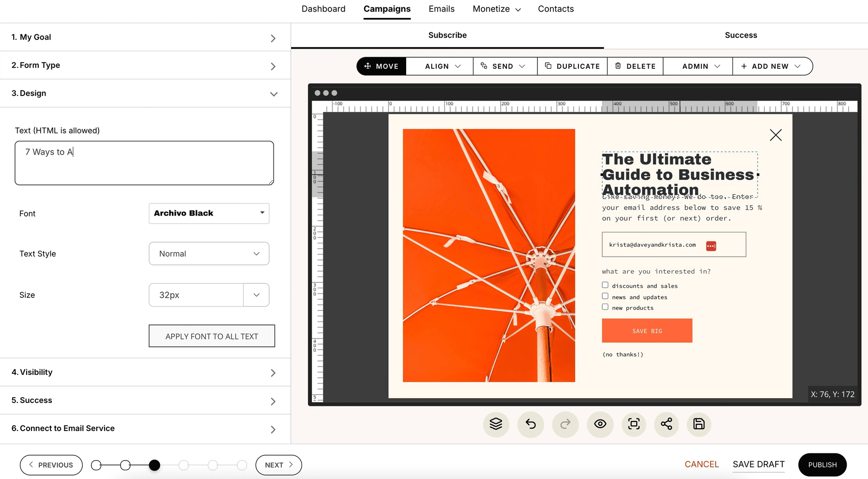Open the layers panel icon
Image resolution: width=868 pixels, height=479 pixels.
pos(496,424)
